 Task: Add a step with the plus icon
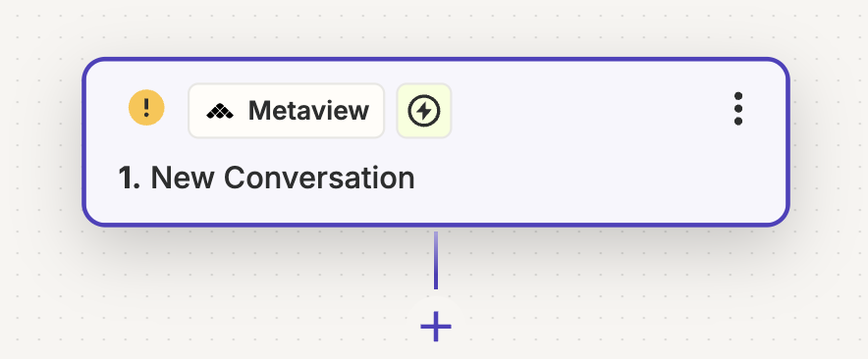point(436,327)
